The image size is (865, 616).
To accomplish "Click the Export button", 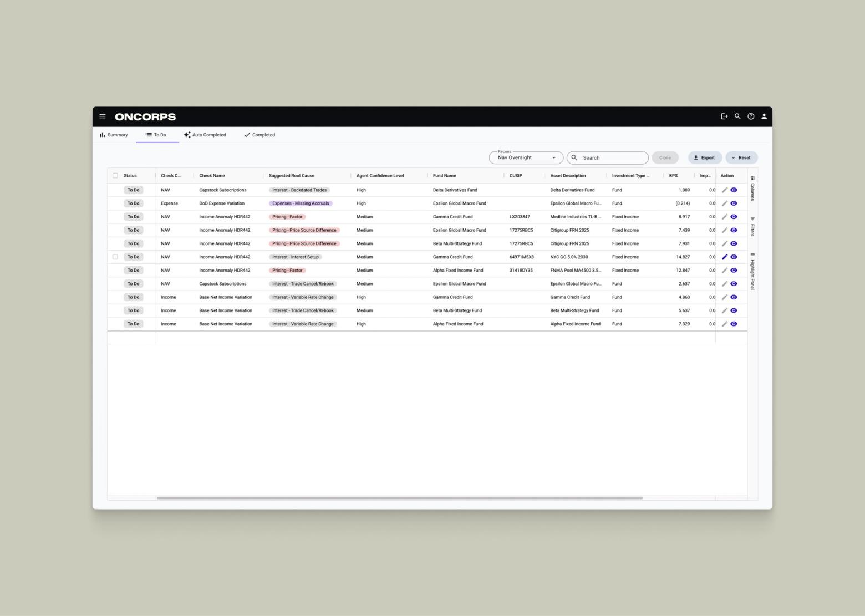I will [705, 158].
